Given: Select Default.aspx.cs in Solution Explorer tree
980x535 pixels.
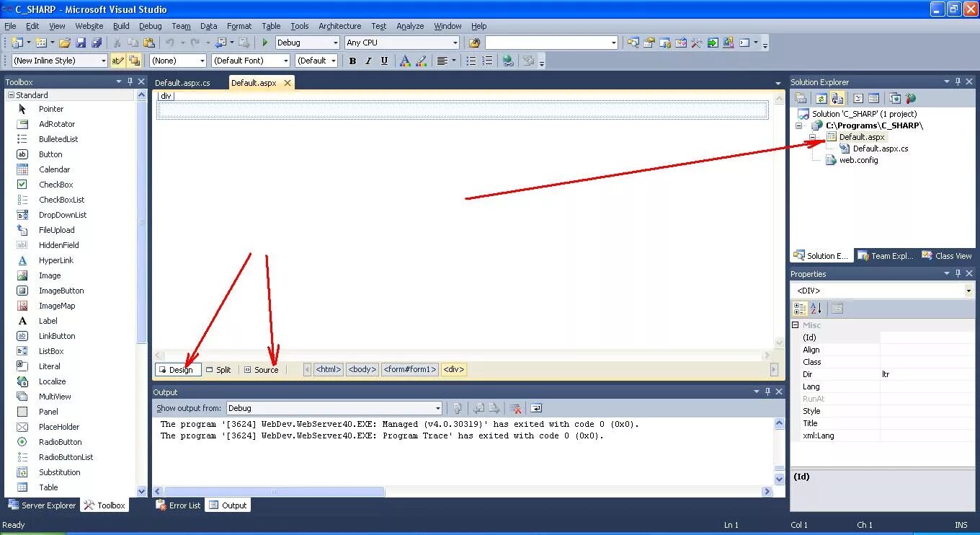Looking at the screenshot, I should coord(881,149).
